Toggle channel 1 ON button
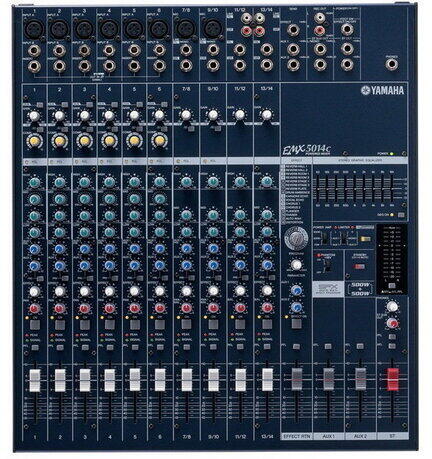This screenshot has width=432, height=459. [35, 324]
